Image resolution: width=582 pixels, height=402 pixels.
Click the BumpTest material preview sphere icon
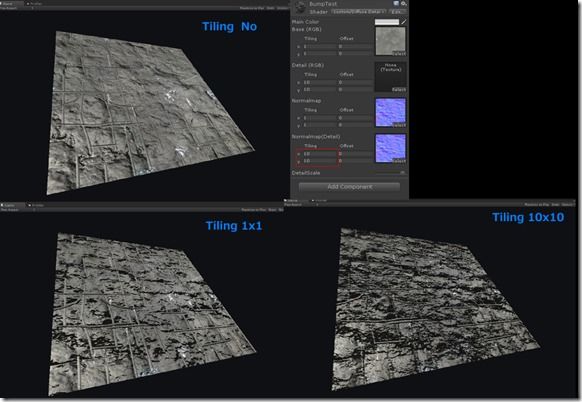301,7
